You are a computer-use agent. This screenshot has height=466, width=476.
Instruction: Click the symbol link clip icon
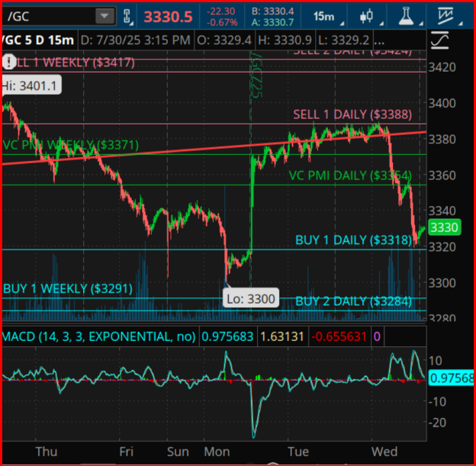(x=127, y=16)
